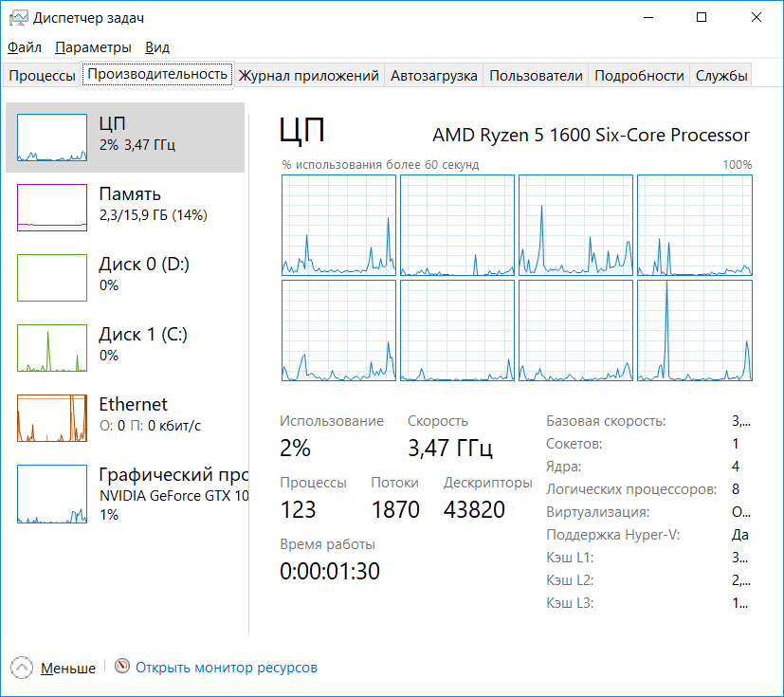Open Диск 1 (C:) performance graph
Screen dimensions: 784x697
coord(51,348)
